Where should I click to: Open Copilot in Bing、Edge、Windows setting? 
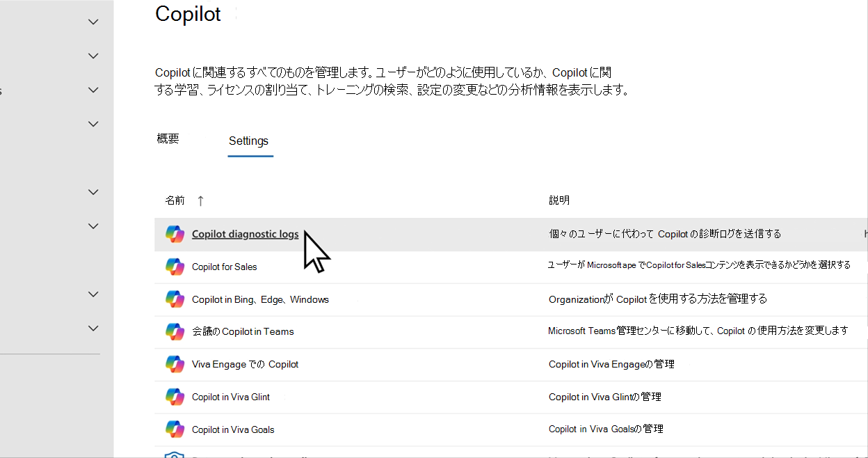pos(260,299)
